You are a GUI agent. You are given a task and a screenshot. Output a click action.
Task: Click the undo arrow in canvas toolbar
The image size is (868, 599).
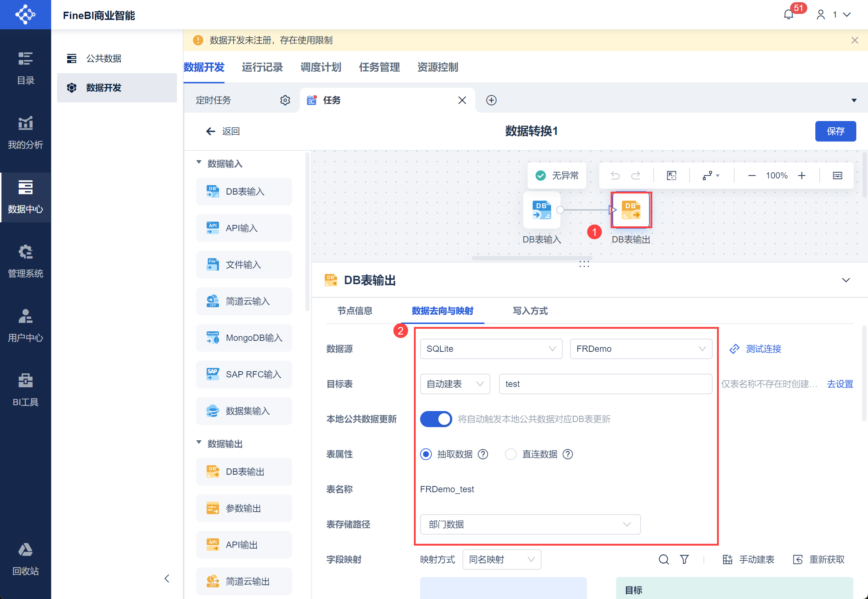click(x=615, y=175)
